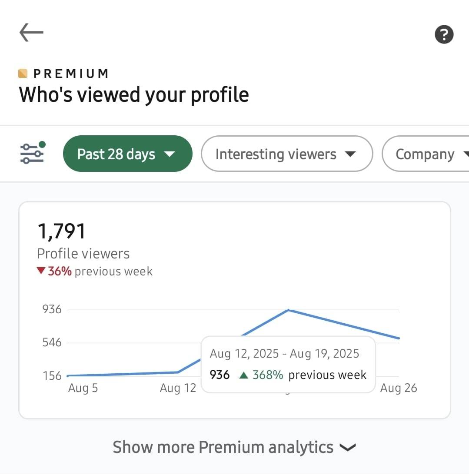Viewport: 469px width, 476px height.
Task: Tap the back arrow icon
Action: click(32, 33)
